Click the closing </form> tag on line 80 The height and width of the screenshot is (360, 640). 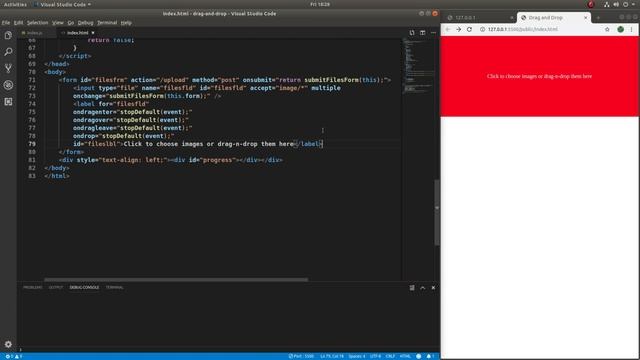[71, 152]
